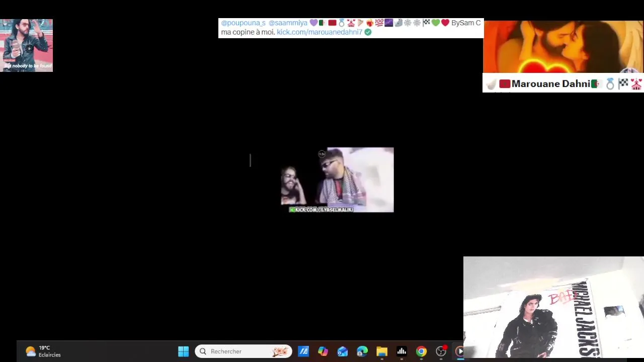
Task: Click the top-left profile picture thumbnail
Action: (x=26, y=45)
